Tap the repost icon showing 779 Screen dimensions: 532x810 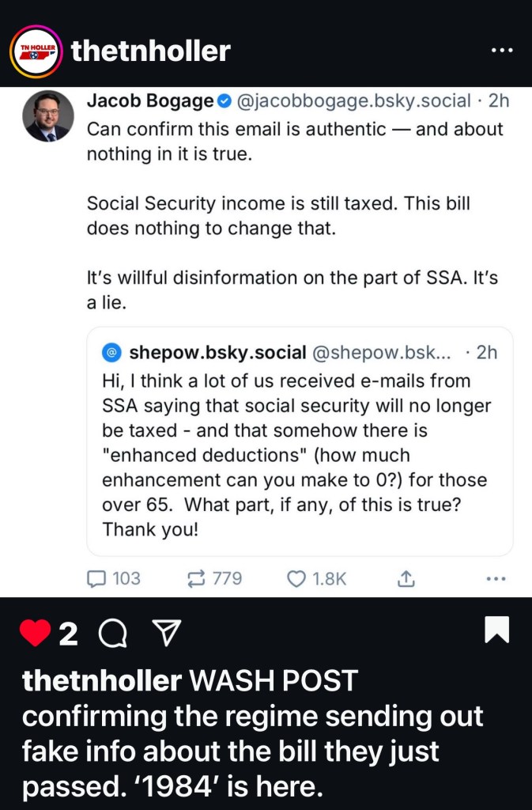(195, 579)
